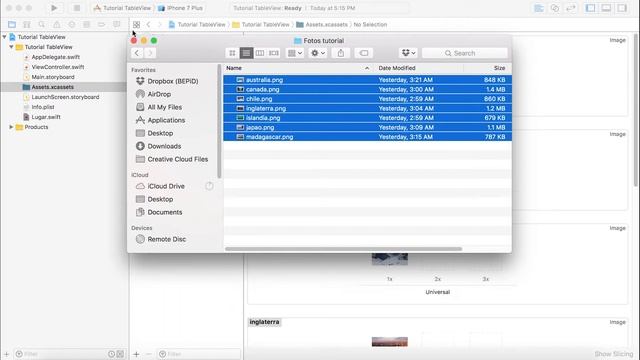Select japao.png in Finder list

(367, 127)
